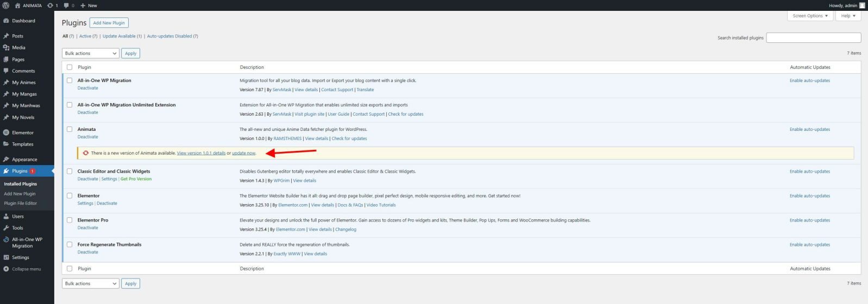
Task: Tick Classic Editor and Classic Widgets checkbox
Action: (70, 171)
